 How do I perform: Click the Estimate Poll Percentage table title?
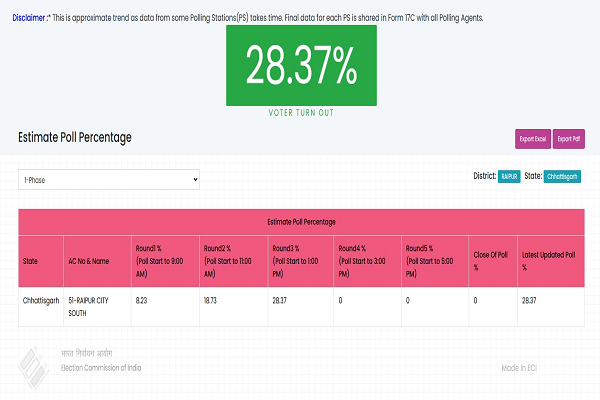click(x=301, y=221)
